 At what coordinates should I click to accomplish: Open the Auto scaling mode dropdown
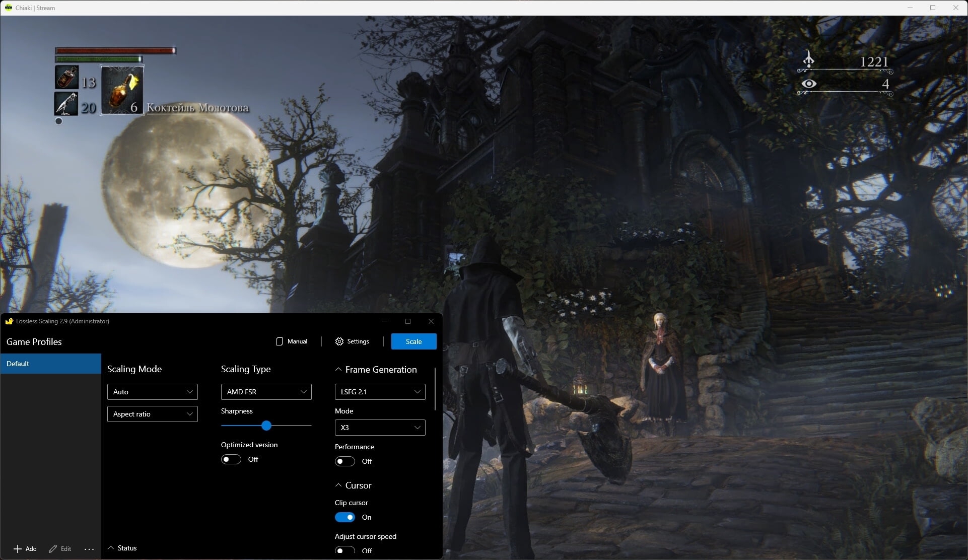pyautogui.click(x=152, y=392)
